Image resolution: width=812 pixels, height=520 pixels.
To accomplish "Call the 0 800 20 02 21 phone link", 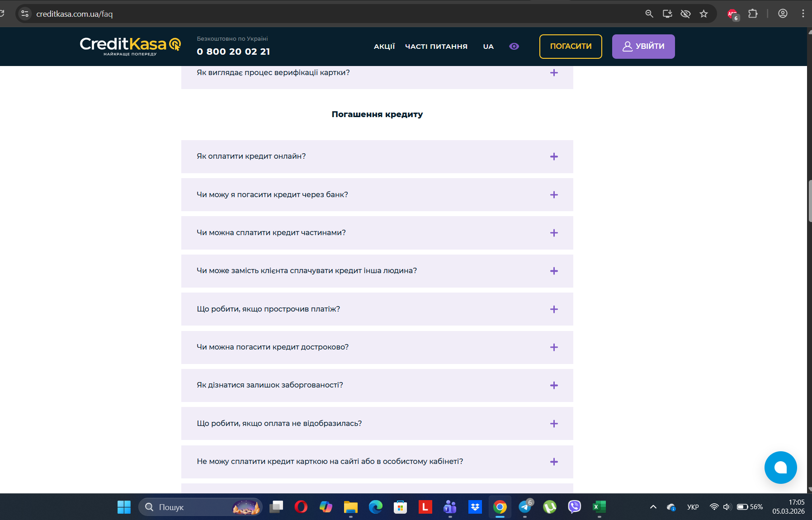I will pyautogui.click(x=233, y=52).
